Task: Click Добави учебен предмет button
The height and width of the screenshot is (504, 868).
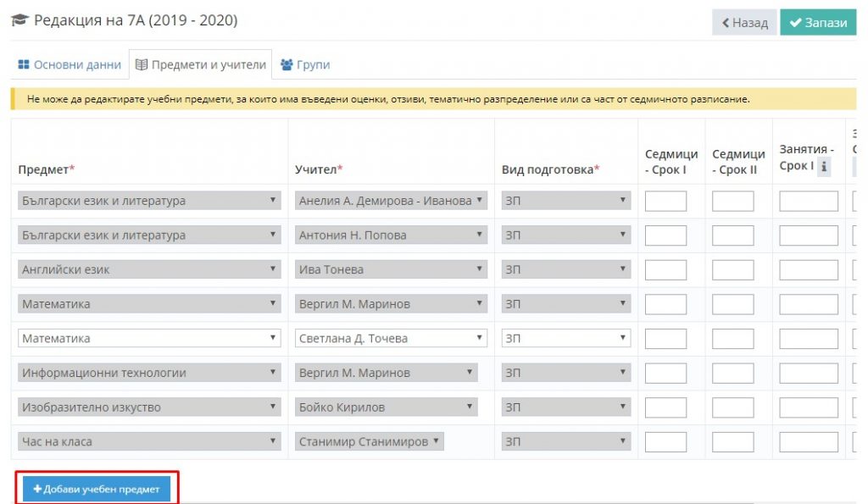Action: tap(97, 489)
